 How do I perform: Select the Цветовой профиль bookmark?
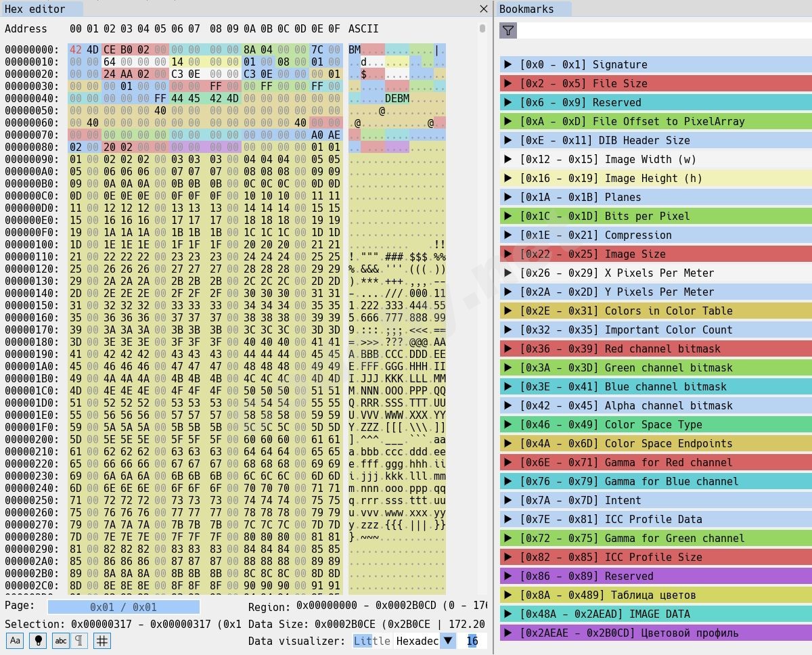pyautogui.click(x=656, y=633)
